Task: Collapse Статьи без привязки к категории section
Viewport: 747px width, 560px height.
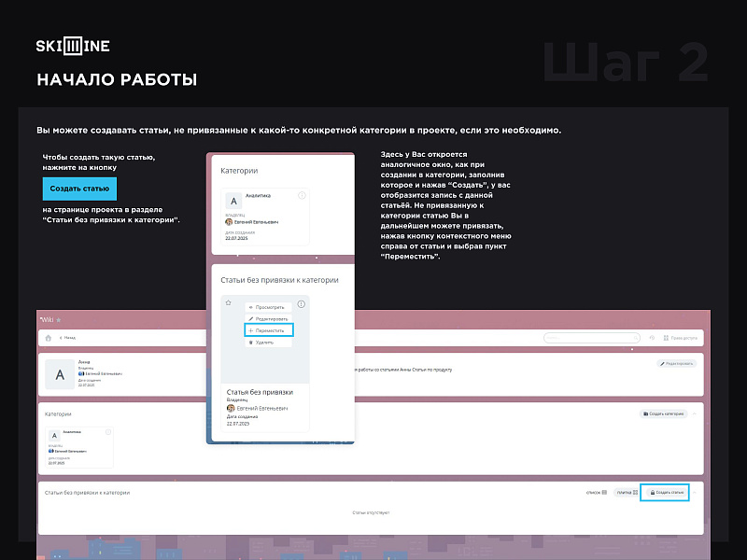Action: tap(695, 493)
